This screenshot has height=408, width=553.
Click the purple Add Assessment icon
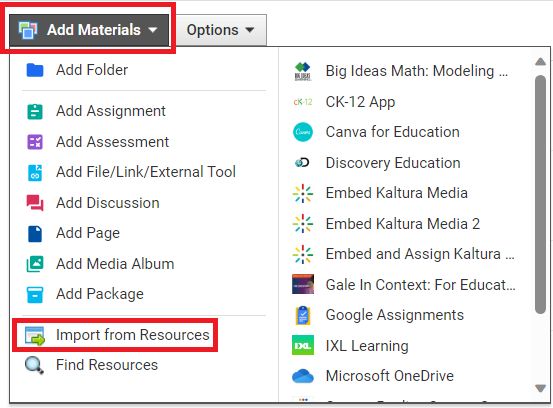pyautogui.click(x=35, y=142)
